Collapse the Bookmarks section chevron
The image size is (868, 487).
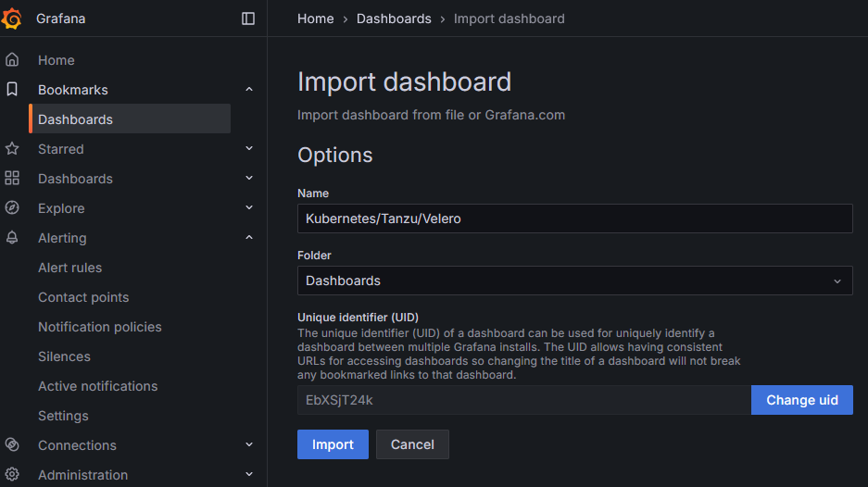click(249, 89)
